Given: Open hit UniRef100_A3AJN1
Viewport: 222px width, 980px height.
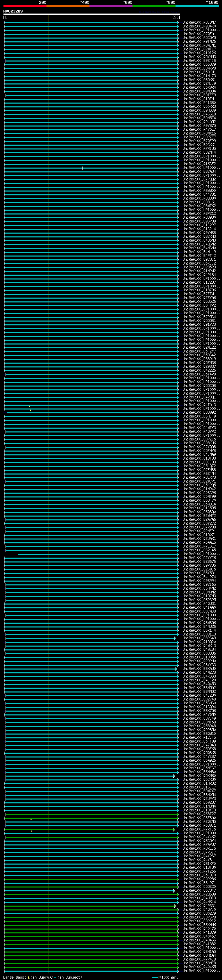Looking at the screenshot, I should pos(199,45).
